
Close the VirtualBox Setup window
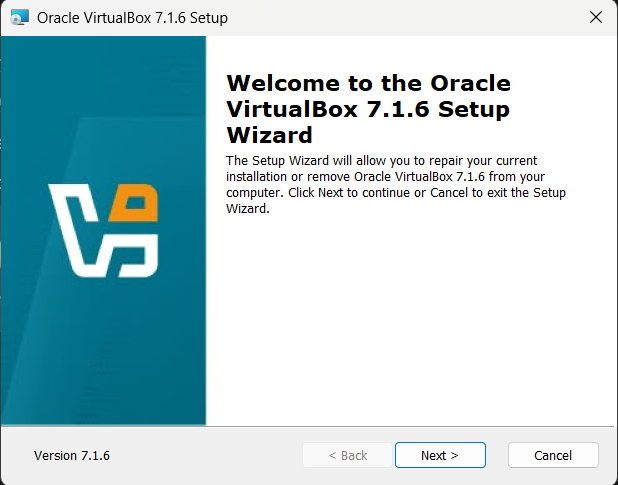point(595,18)
